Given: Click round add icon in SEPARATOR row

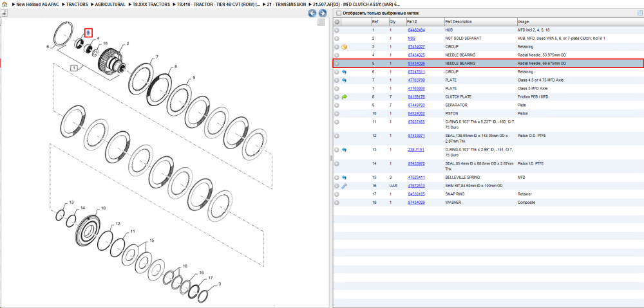Looking at the screenshot, I should pos(337,105).
